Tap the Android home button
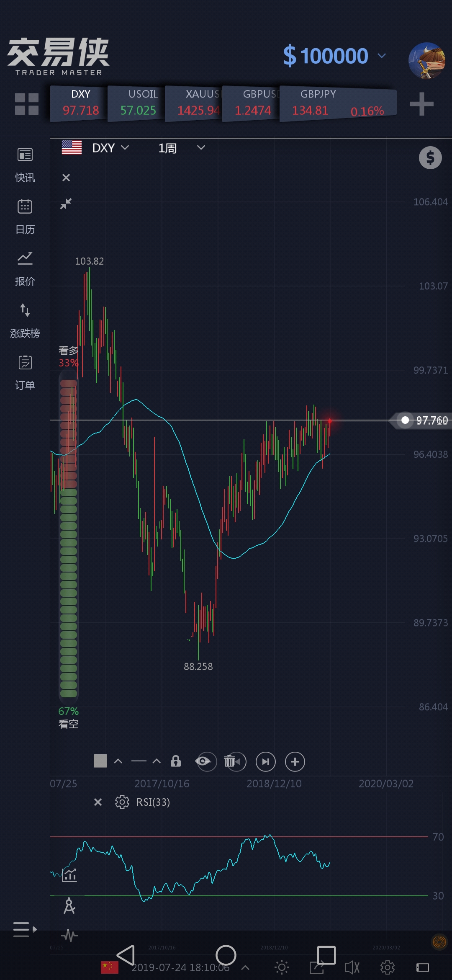The image size is (452, 980). coord(226,955)
